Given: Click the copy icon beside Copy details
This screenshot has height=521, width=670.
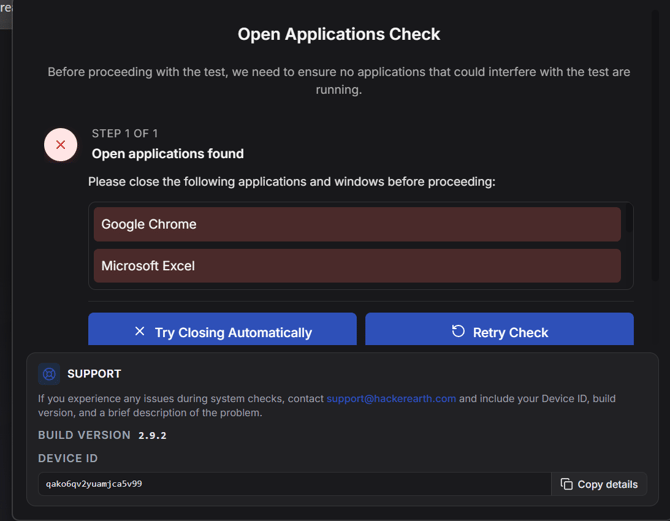Looking at the screenshot, I should tap(567, 484).
